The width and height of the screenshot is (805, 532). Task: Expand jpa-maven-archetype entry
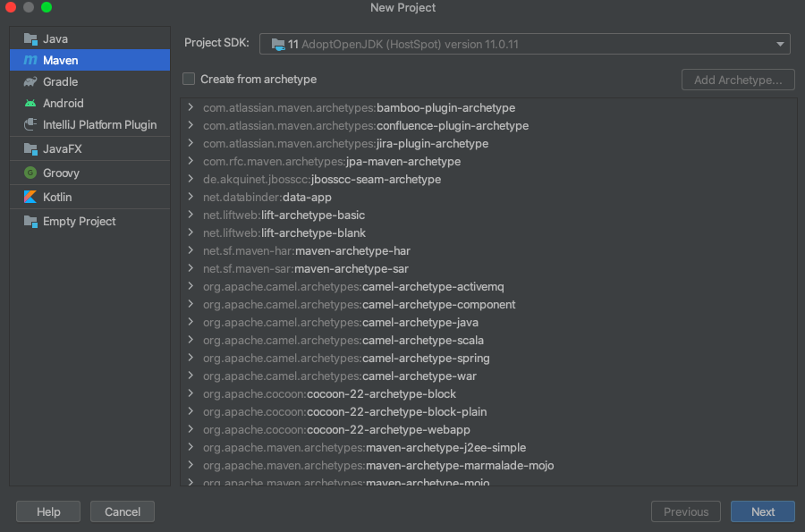(191, 161)
